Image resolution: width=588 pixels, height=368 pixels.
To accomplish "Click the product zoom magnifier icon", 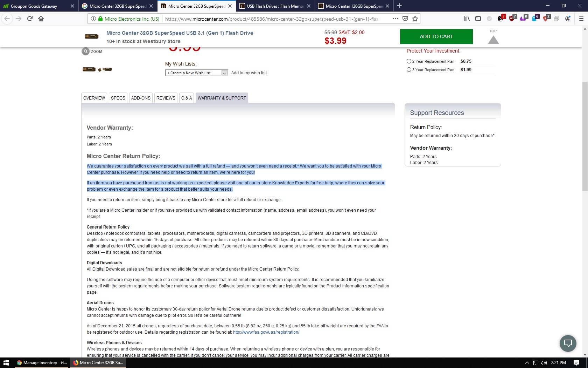I will point(85,51).
